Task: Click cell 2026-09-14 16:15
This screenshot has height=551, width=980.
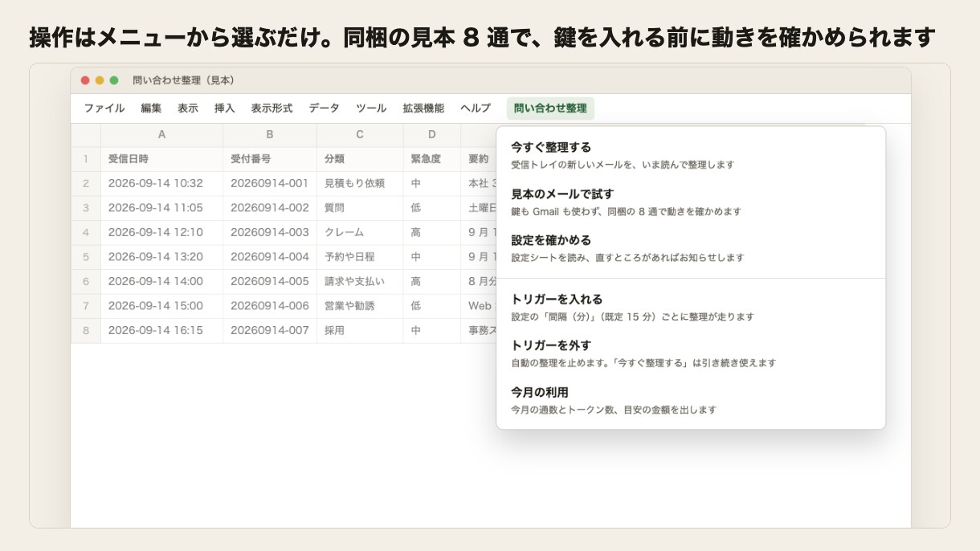Action: click(x=161, y=330)
